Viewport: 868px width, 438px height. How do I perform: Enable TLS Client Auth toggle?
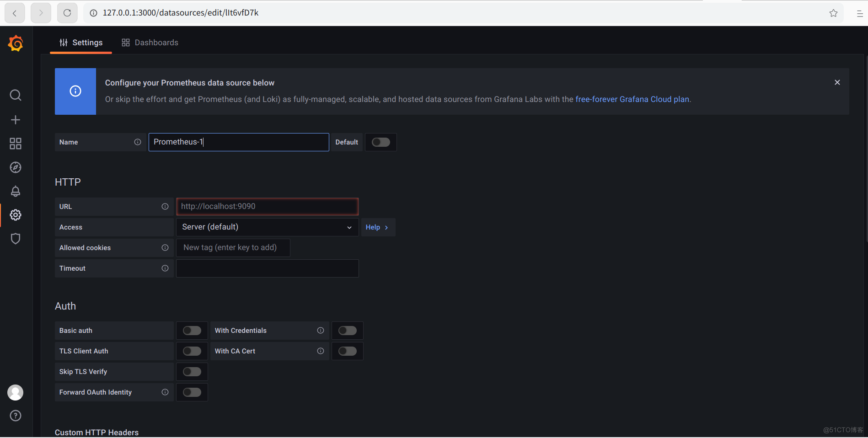tap(192, 351)
